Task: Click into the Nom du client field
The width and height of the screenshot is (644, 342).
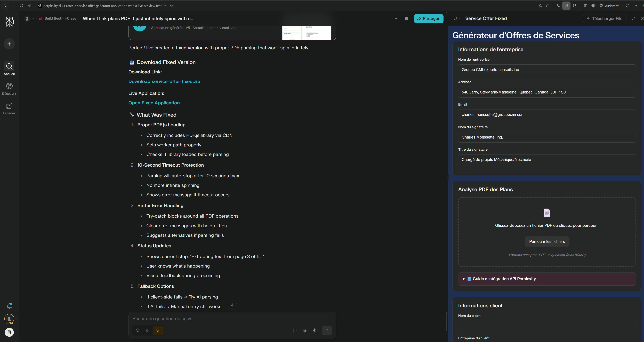Action: tap(547, 326)
